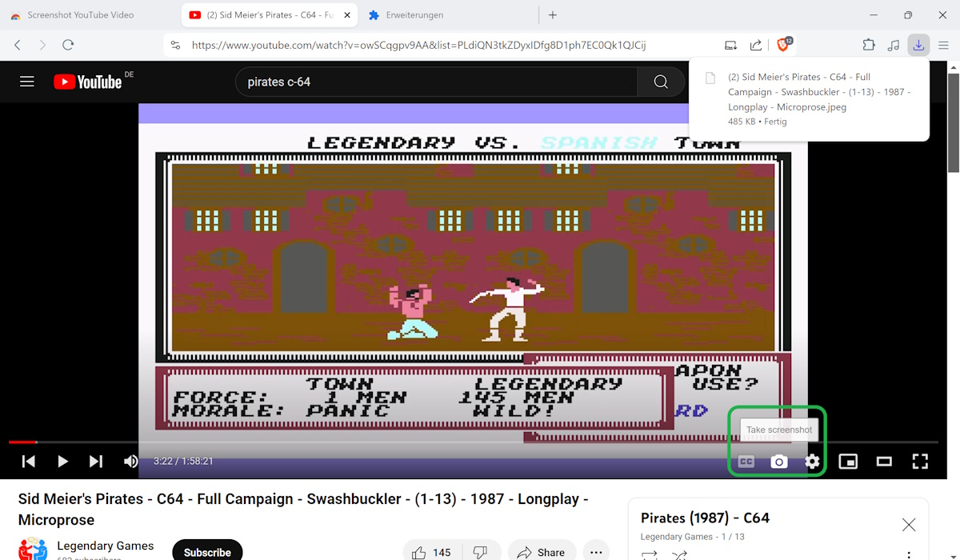Dislike the video
This screenshot has width=960, height=560.
click(480, 552)
